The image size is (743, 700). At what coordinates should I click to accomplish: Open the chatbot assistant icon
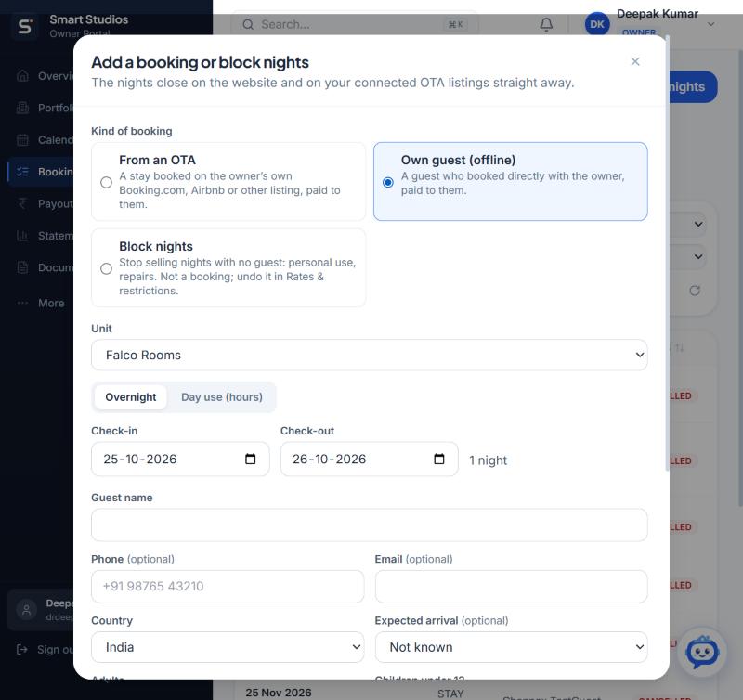[702, 653]
